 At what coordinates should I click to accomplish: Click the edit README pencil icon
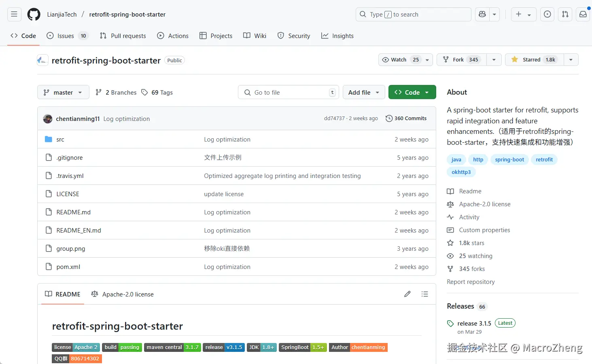point(407,294)
